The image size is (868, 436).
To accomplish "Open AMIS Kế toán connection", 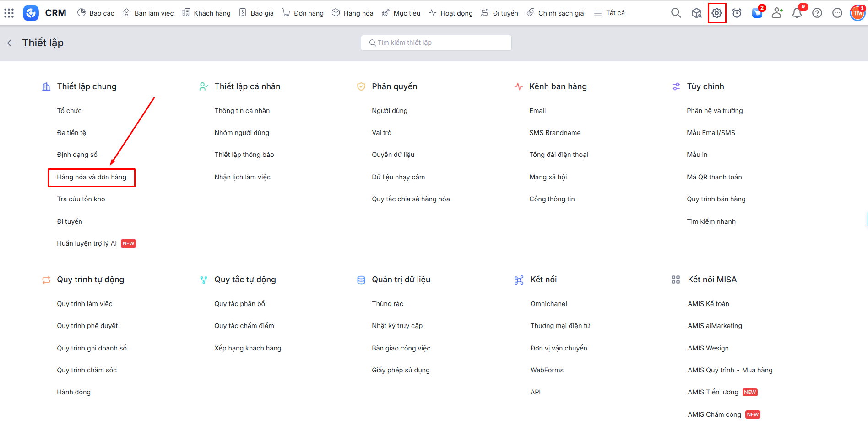I will (708, 304).
